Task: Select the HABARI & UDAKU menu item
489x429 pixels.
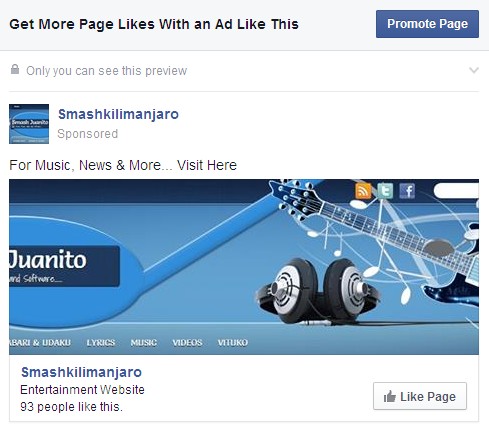Action: pyautogui.click(x=40, y=343)
